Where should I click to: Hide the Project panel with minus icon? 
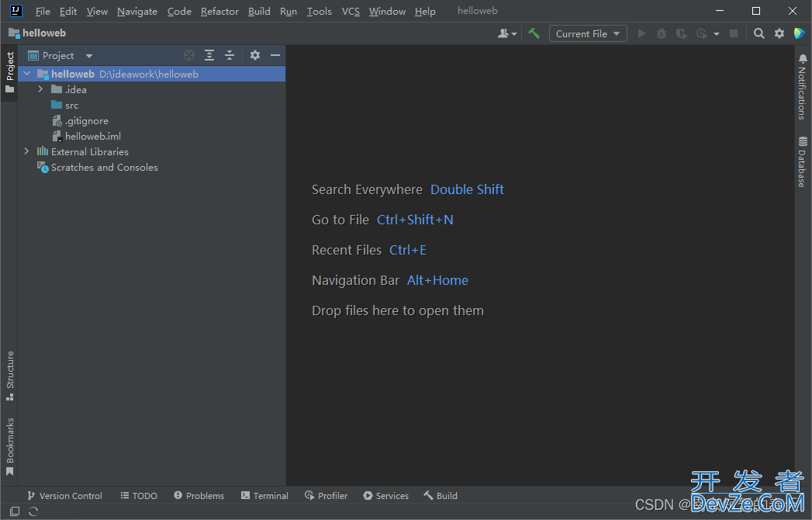275,55
